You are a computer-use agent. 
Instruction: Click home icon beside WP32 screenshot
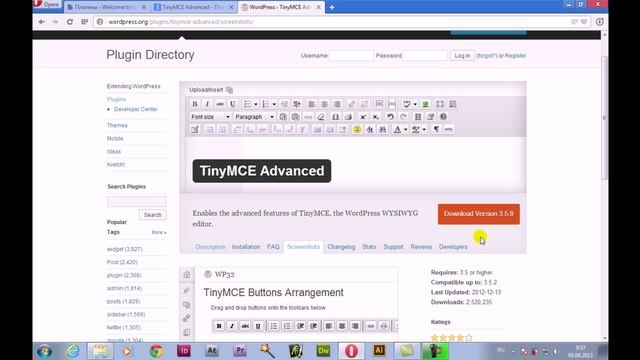187,274
